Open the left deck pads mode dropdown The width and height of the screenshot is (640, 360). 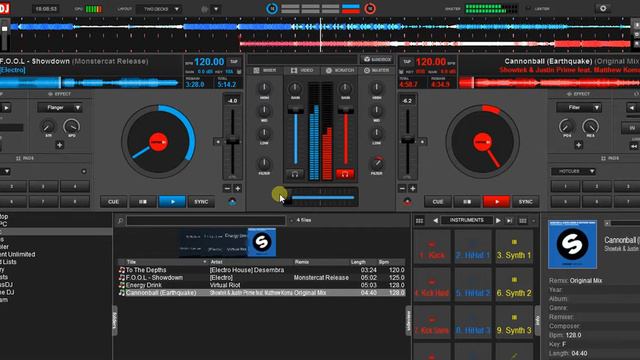6,171
